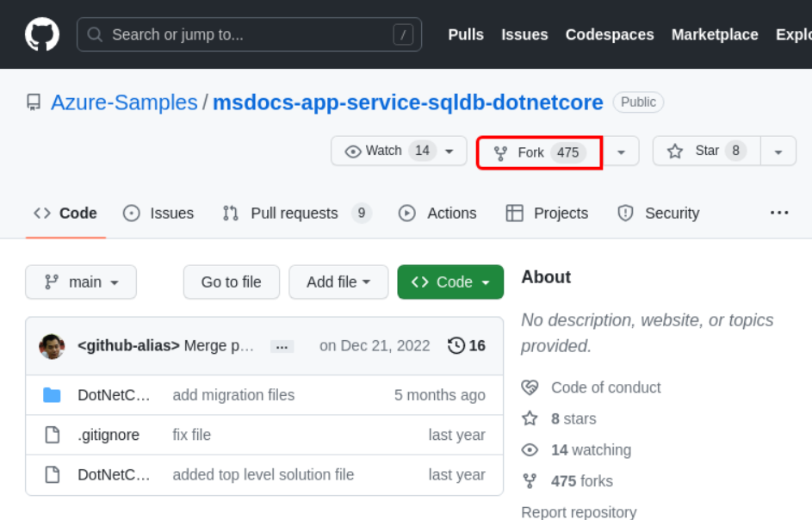
Task: Click the Projects tab table icon
Action: [514, 213]
